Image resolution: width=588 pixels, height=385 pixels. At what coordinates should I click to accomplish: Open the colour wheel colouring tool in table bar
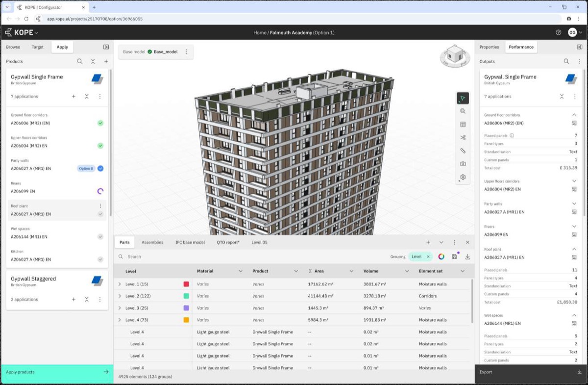point(441,257)
